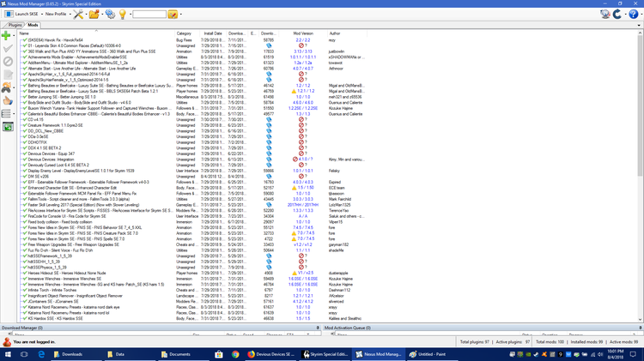This screenshot has width=644, height=361.
Task: Click green checkmark of Heroes Hideout SE row
Action: [25, 273]
